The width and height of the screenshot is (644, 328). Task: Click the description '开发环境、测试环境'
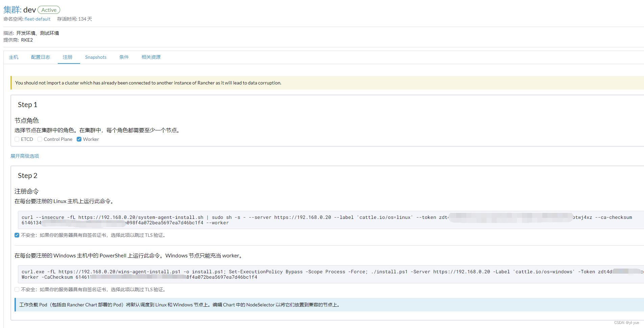(x=38, y=33)
